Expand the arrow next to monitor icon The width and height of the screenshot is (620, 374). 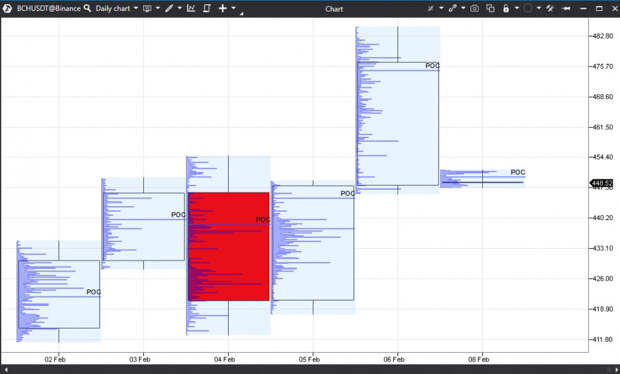[158, 8]
